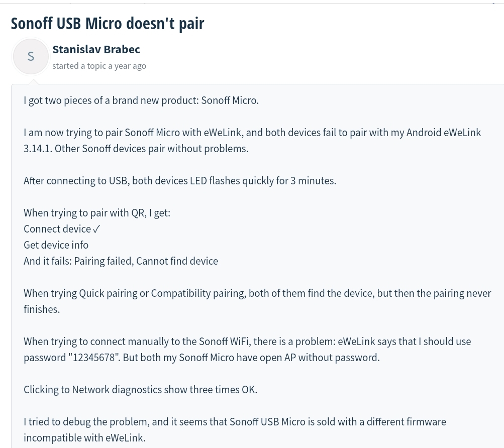Click the "Sonoff USB Micro doesn't pair" title
This screenshot has width=504, height=448.
point(108,24)
